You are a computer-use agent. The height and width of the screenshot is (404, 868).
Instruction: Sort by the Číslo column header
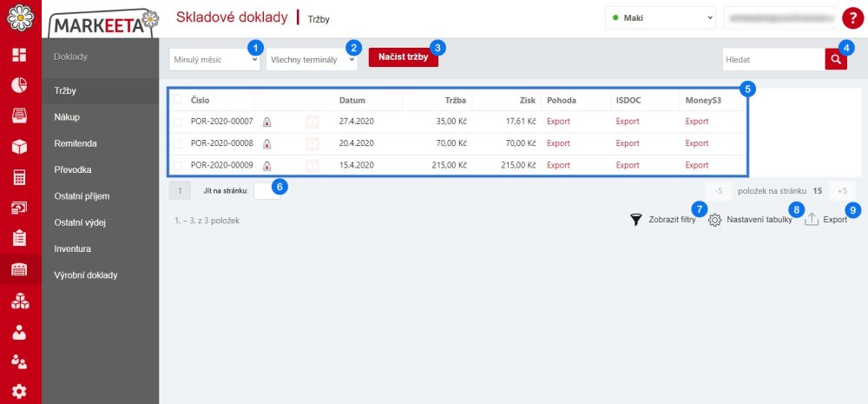(x=201, y=100)
